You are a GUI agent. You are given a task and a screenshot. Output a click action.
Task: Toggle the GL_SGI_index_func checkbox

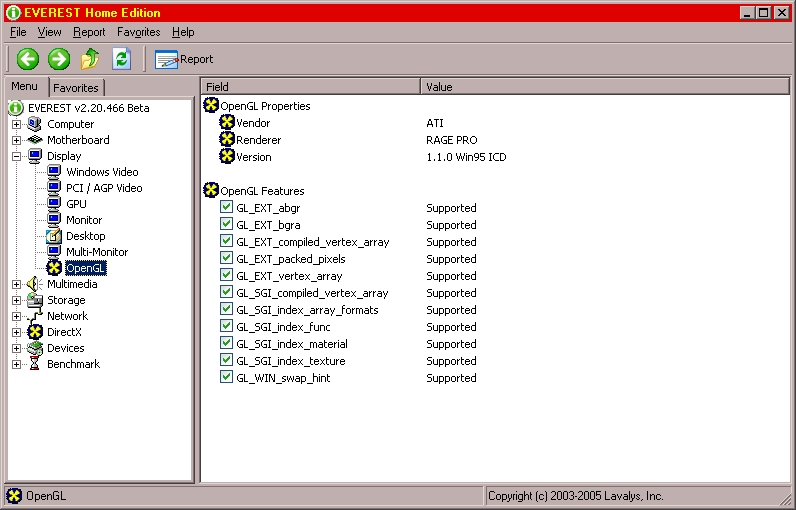226,326
